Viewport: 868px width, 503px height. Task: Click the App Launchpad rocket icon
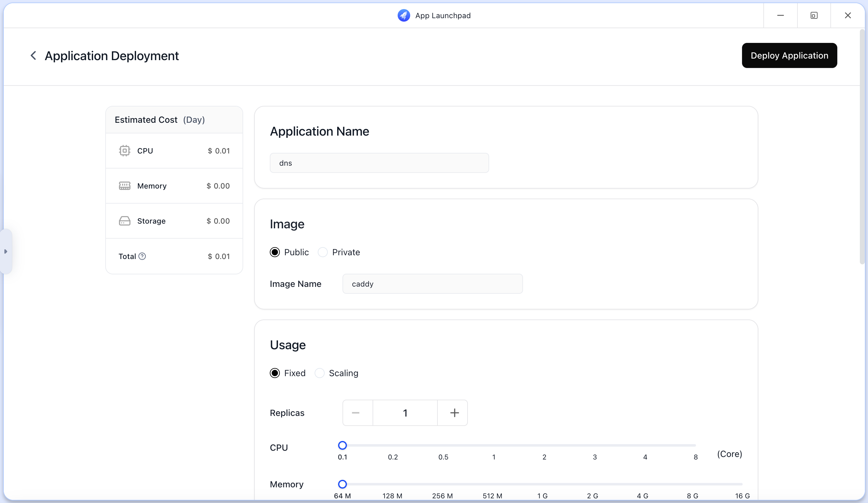click(x=404, y=15)
